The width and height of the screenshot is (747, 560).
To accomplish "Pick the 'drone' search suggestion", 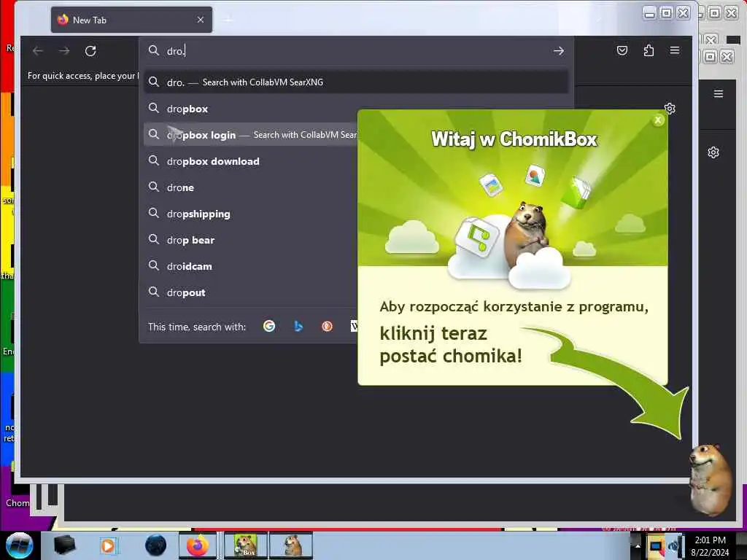I will [251, 187].
